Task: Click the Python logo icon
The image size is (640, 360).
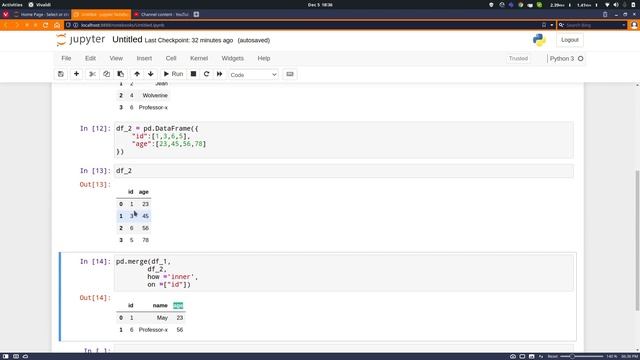Action: [x=539, y=40]
